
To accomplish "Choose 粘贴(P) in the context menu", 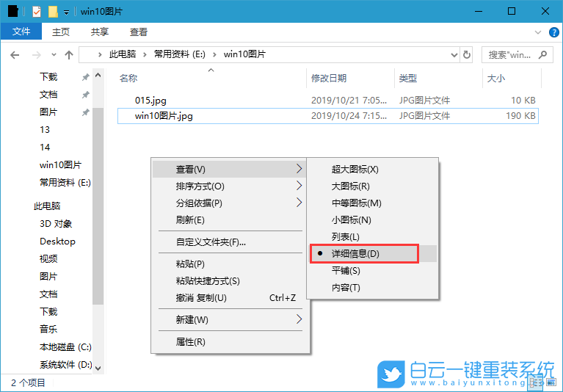I will pyautogui.click(x=229, y=264).
